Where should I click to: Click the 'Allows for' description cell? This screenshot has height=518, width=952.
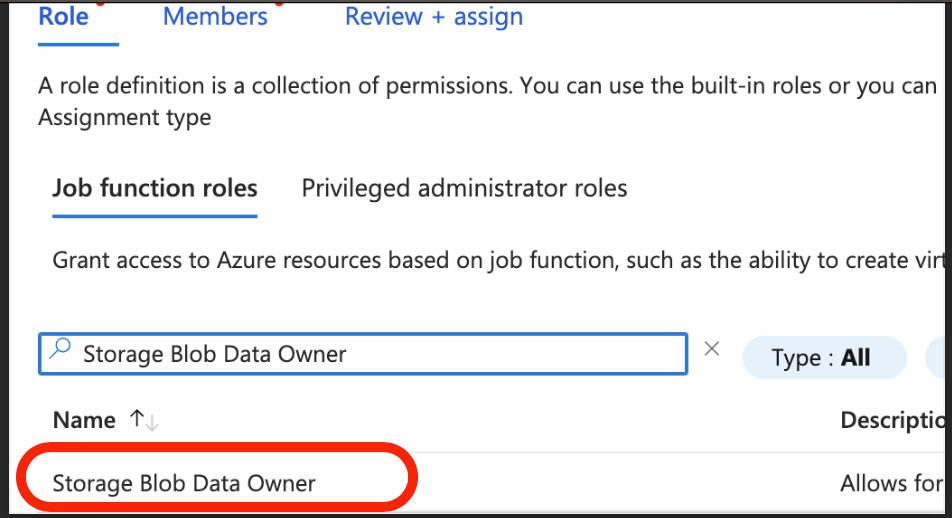[890, 484]
